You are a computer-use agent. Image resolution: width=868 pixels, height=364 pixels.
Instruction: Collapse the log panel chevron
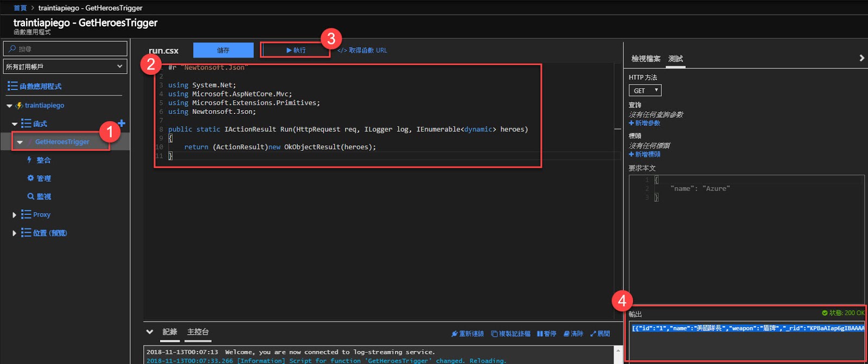[x=150, y=331]
